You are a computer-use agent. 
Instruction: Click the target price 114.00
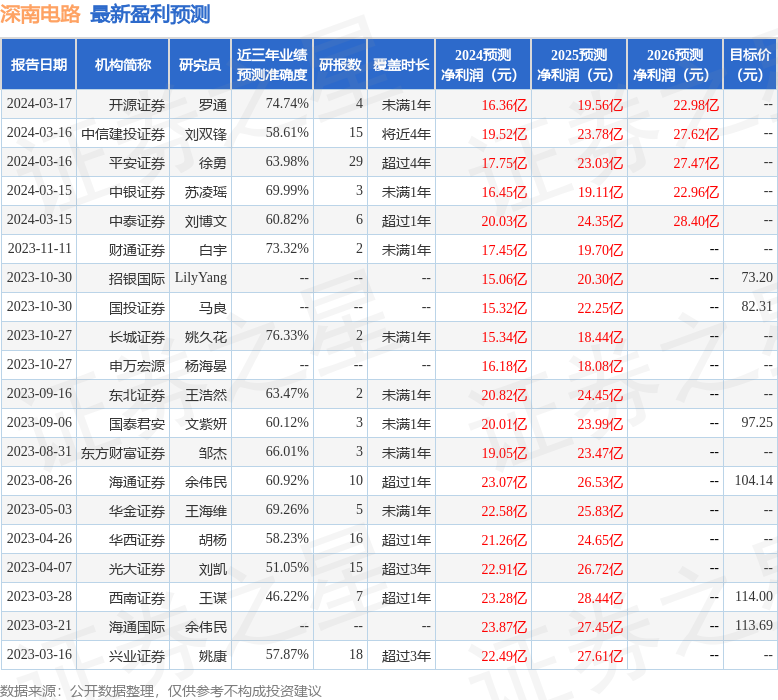(x=754, y=596)
